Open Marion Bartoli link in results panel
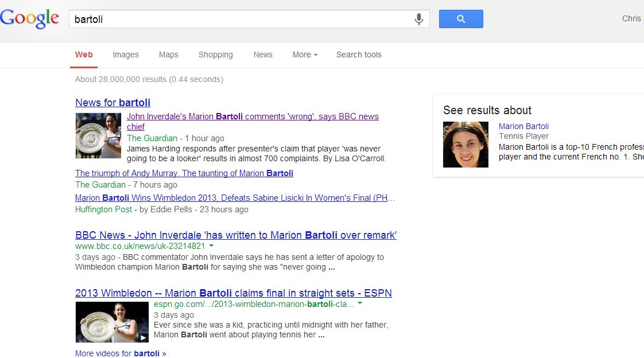 point(523,126)
